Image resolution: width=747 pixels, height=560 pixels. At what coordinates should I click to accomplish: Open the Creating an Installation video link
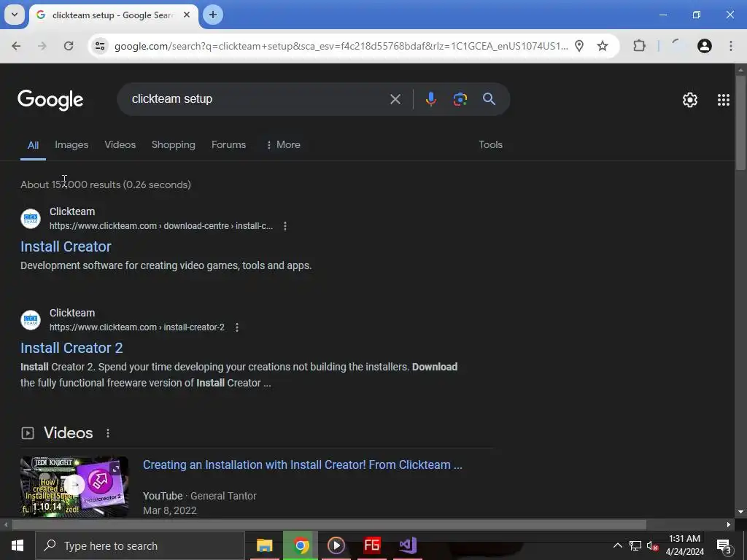coord(303,464)
